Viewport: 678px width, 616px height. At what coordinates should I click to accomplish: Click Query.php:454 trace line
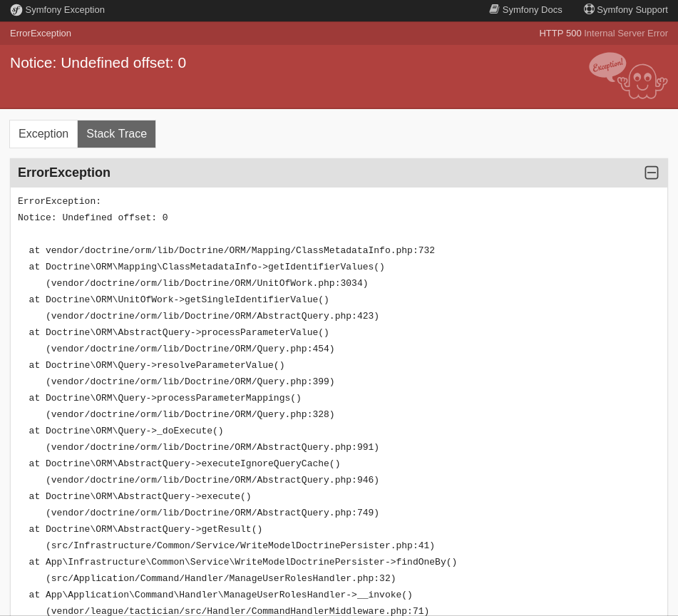coord(190,349)
